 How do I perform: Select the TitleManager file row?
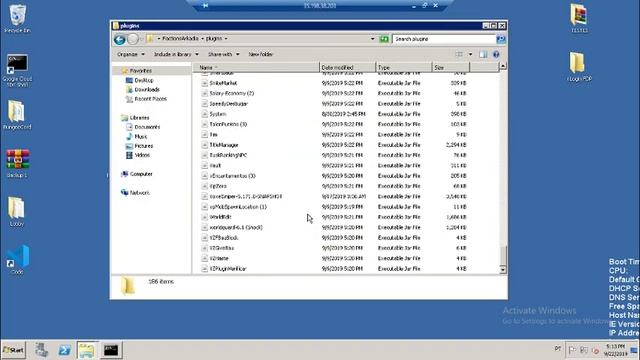335,145
